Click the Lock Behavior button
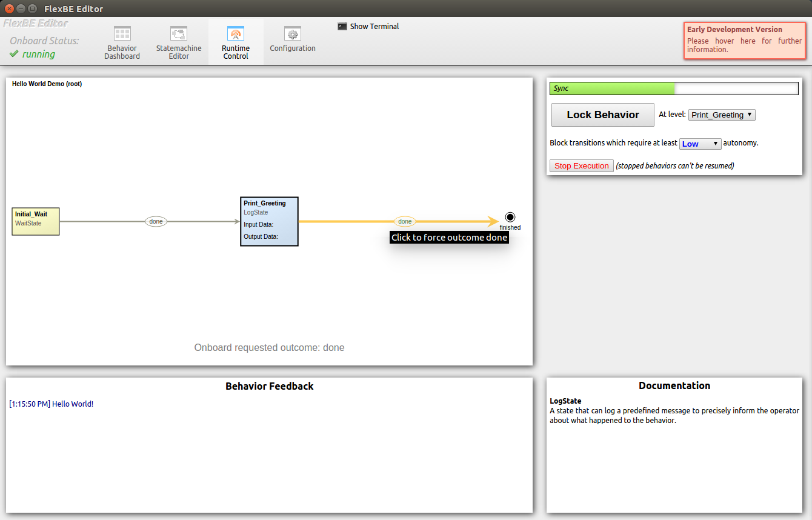The image size is (812, 520). (603, 115)
